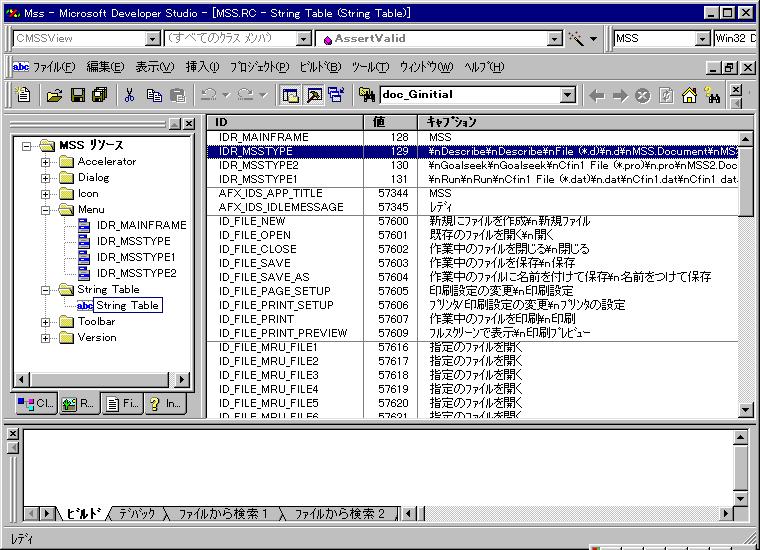Click the Save All icon
The height and width of the screenshot is (550, 760).
(x=100, y=95)
